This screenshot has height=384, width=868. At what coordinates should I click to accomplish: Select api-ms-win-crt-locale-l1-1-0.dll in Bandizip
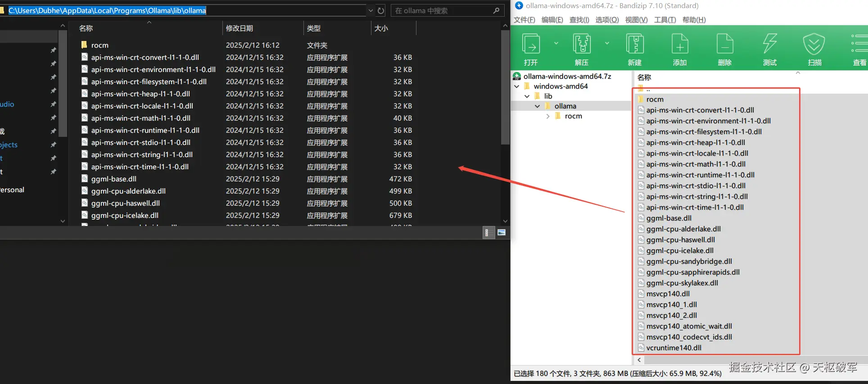tap(697, 153)
